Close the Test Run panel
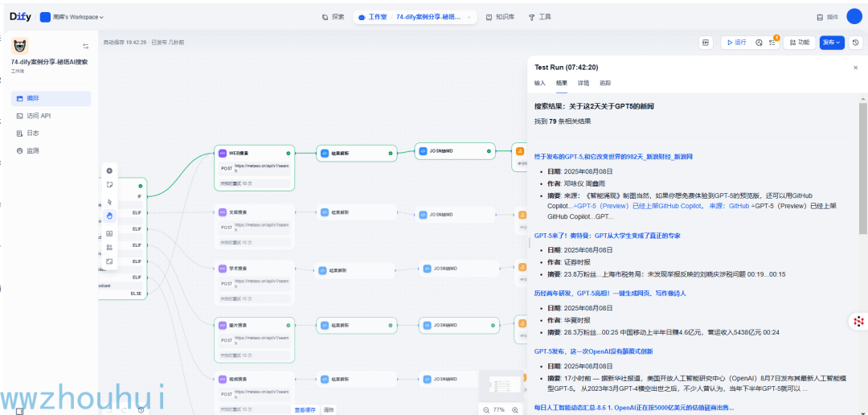Image resolution: width=868 pixels, height=415 pixels. (x=855, y=68)
